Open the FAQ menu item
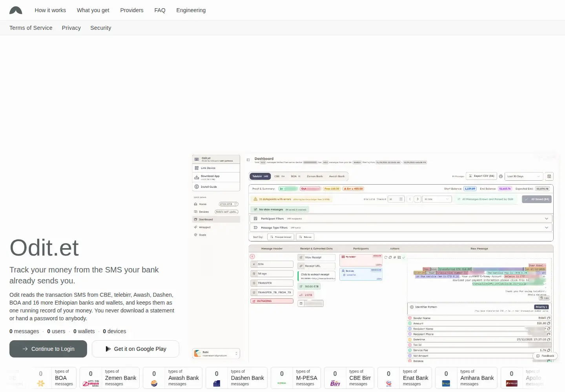Screen dimensions: 565x392 pyautogui.click(x=160, y=10)
